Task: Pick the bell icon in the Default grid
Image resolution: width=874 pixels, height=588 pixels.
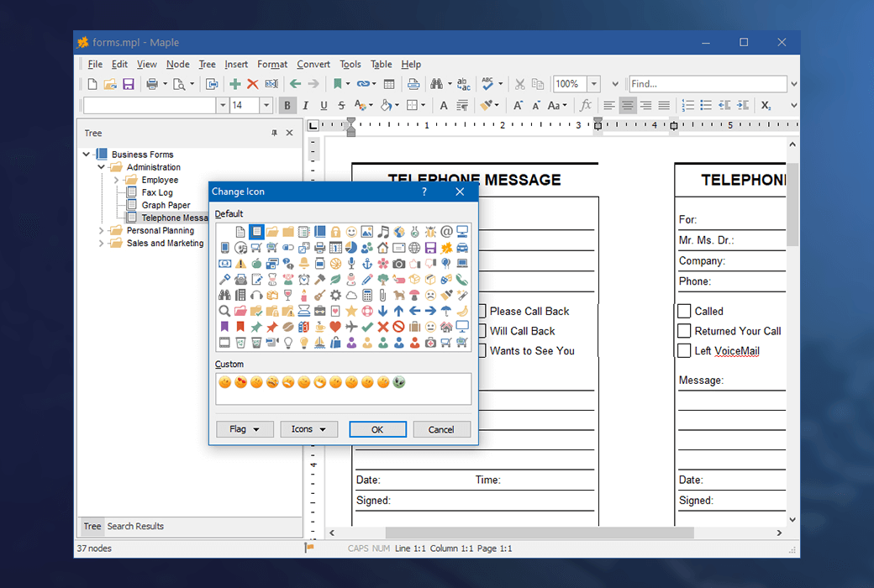Action: (303, 264)
